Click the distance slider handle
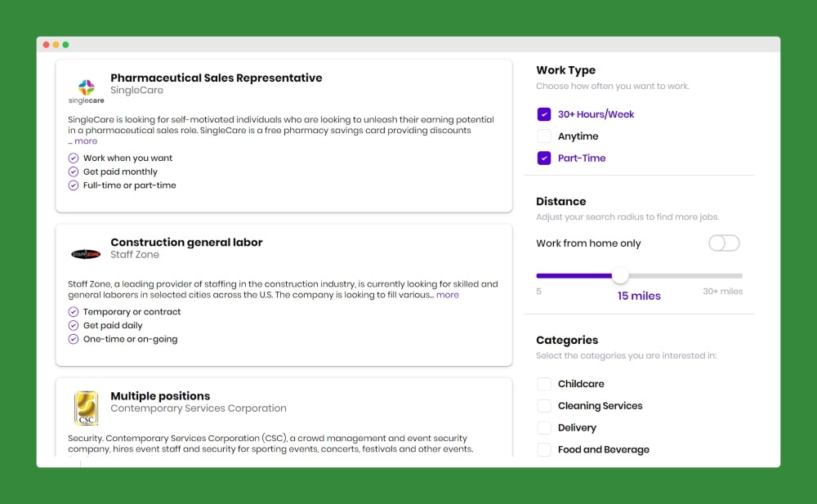 tap(620, 276)
